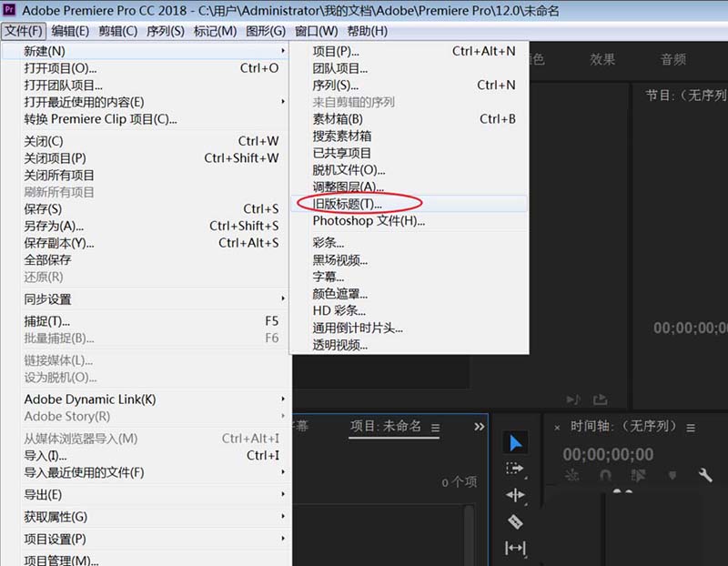The width and height of the screenshot is (728, 566).
Task: Show hidden panel tabs double chevron
Action: pyautogui.click(x=480, y=427)
